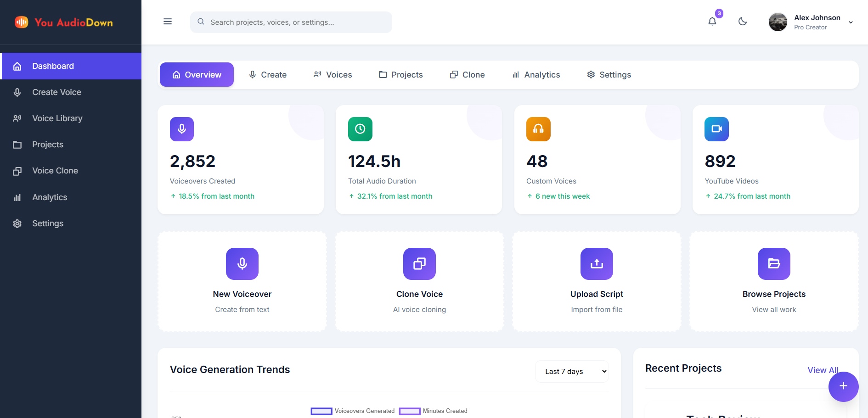Click "18.5% from last month" text

click(x=216, y=196)
